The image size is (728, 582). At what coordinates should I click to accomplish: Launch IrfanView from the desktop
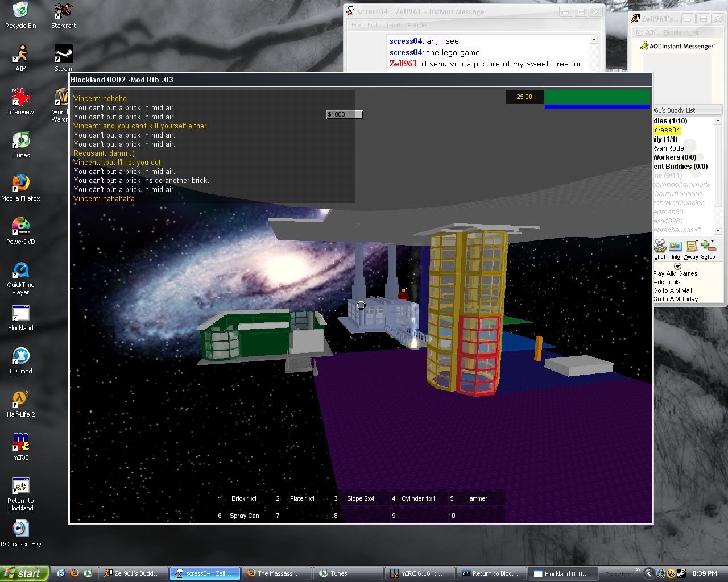[x=20, y=102]
